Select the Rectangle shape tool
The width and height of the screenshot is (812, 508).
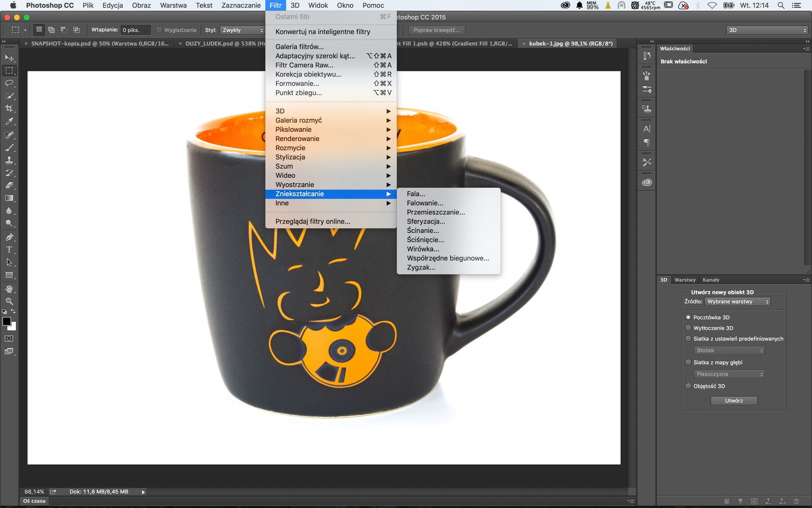[x=9, y=275]
